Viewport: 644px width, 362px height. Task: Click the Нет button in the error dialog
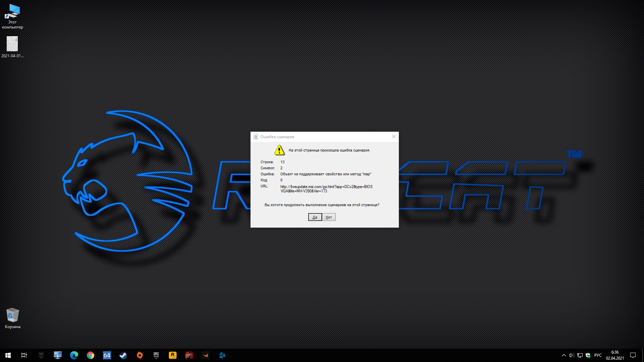click(329, 217)
